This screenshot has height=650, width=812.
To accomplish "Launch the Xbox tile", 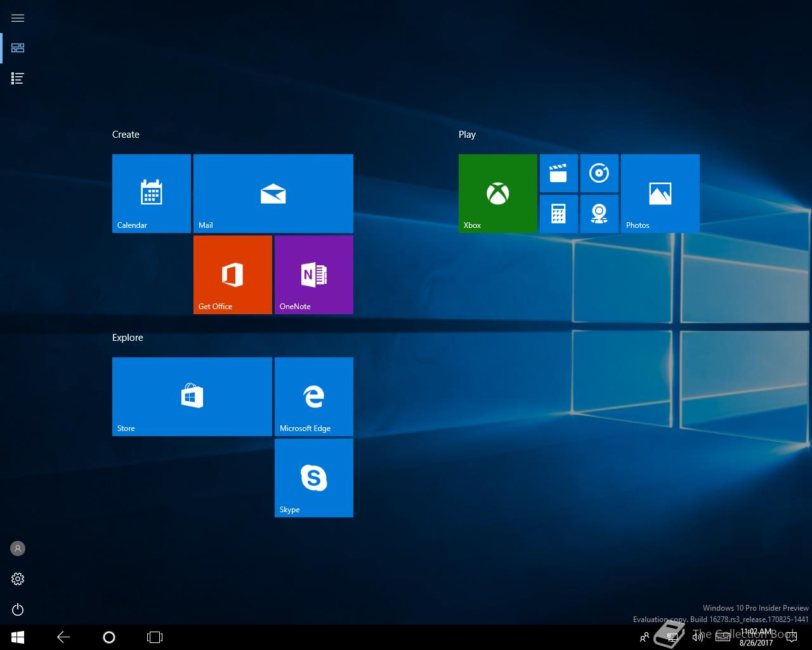I will point(498,194).
